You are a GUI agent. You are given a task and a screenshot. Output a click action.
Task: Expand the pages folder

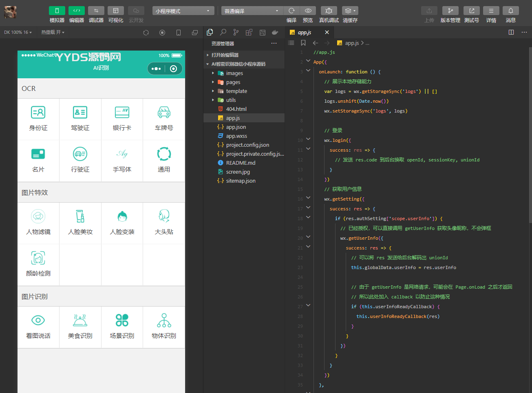233,82
